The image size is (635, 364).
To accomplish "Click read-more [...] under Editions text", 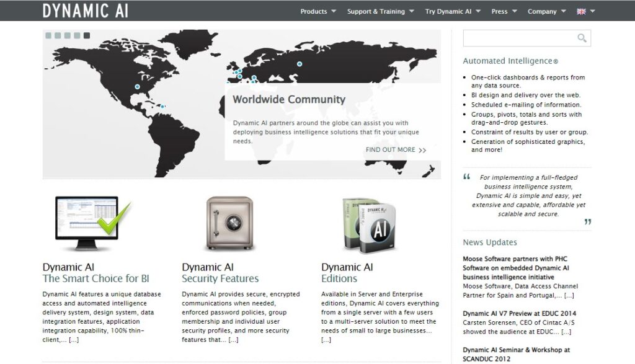I will click(326, 340).
